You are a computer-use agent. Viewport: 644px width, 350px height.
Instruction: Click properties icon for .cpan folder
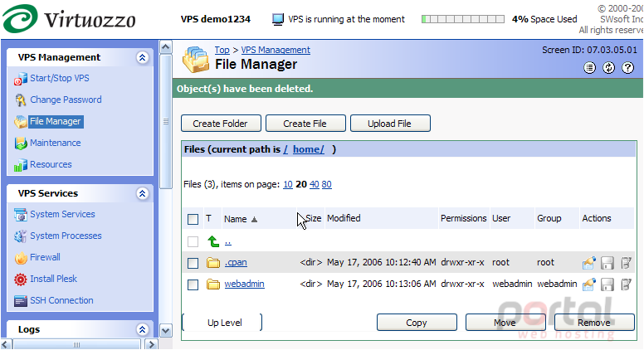click(x=588, y=263)
